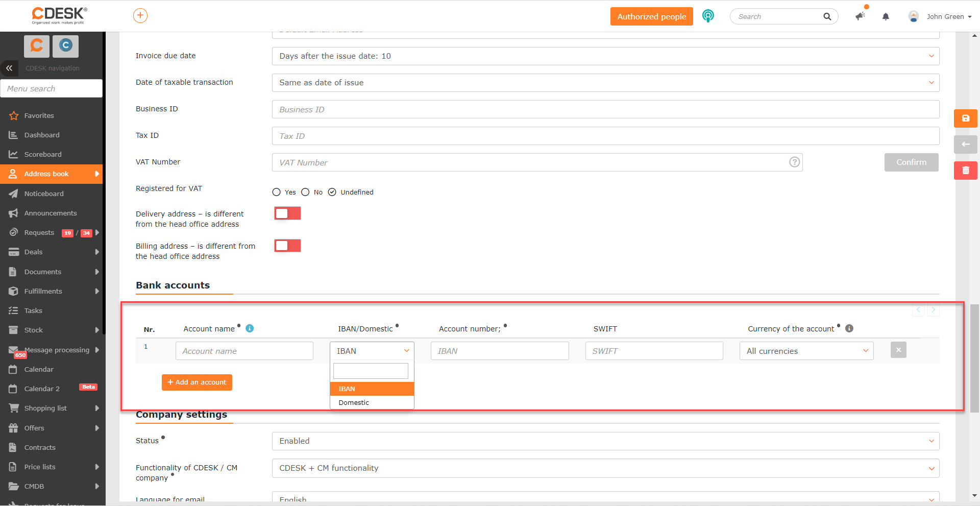Click the Shopping list cart icon
Image resolution: width=980 pixels, height=506 pixels.
pos(13,408)
